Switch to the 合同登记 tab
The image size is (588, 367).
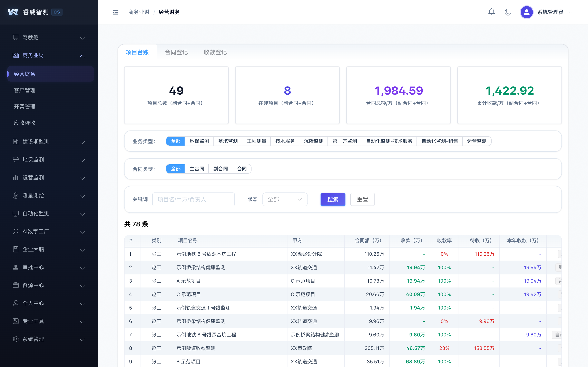coord(176,52)
